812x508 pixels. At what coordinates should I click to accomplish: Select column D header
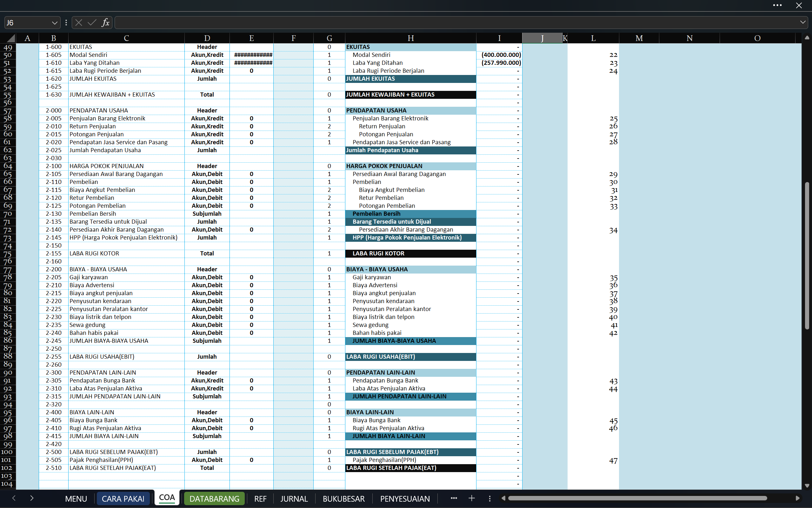click(207, 38)
